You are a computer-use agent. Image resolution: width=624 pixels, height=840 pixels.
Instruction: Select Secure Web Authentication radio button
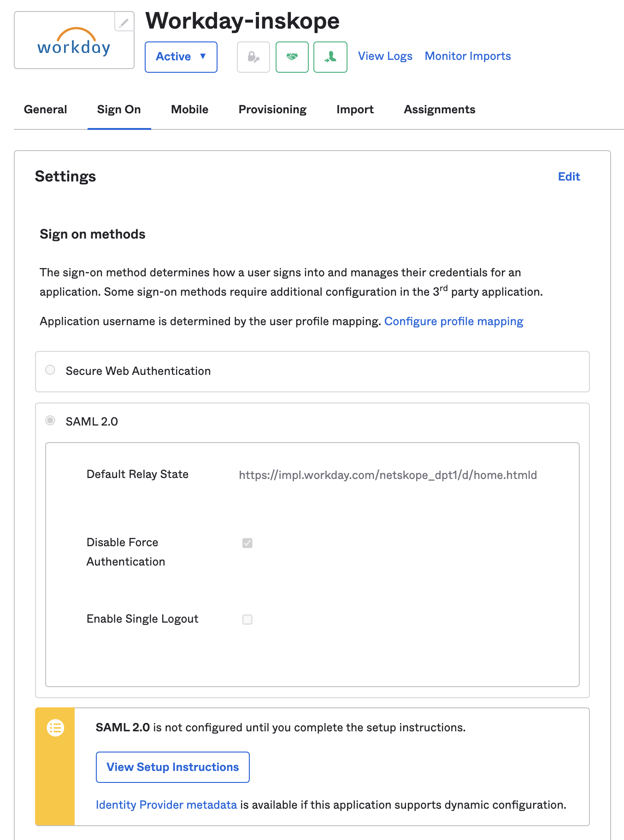(x=50, y=370)
